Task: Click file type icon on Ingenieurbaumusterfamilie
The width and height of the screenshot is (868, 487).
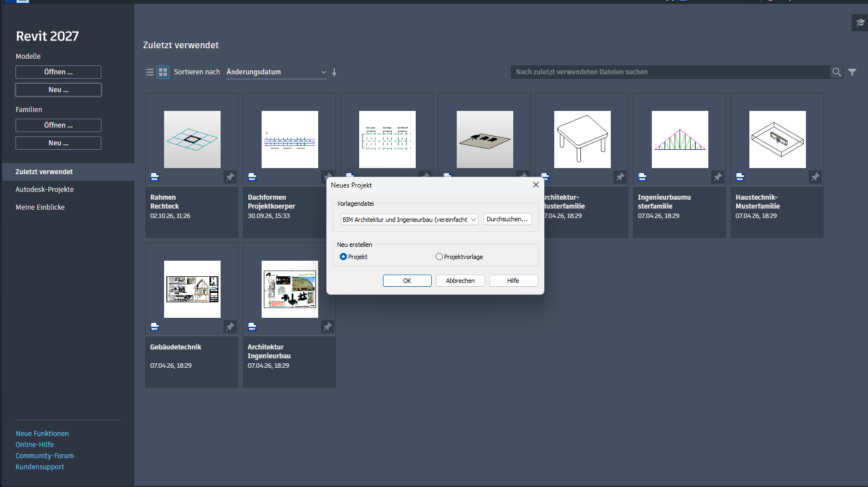Action: click(x=642, y=177)
